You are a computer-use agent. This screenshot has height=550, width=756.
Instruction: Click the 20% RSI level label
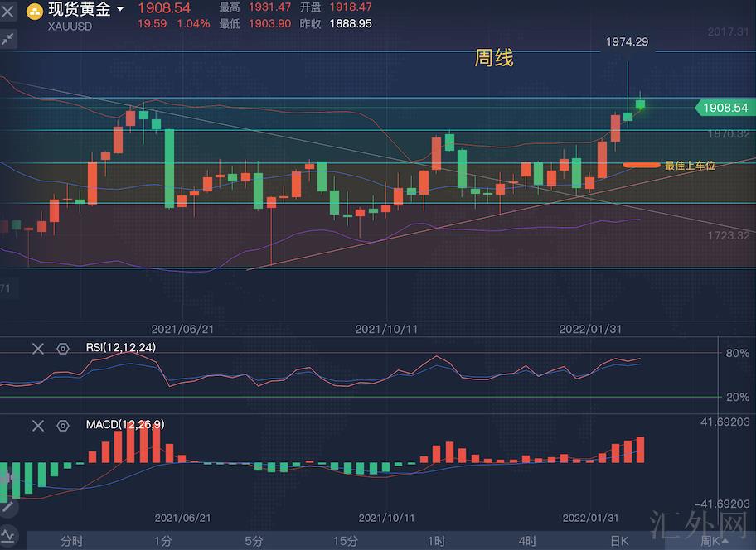coord(738,397)
